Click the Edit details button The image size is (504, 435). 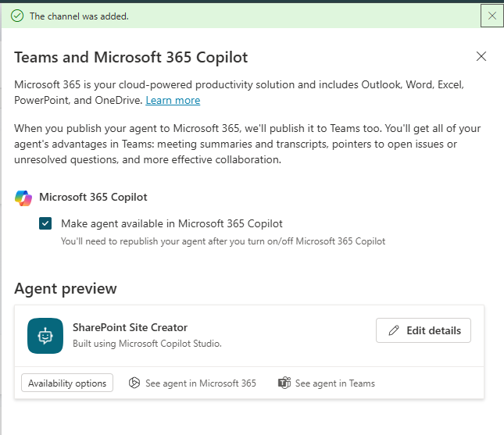pos(424,330)
